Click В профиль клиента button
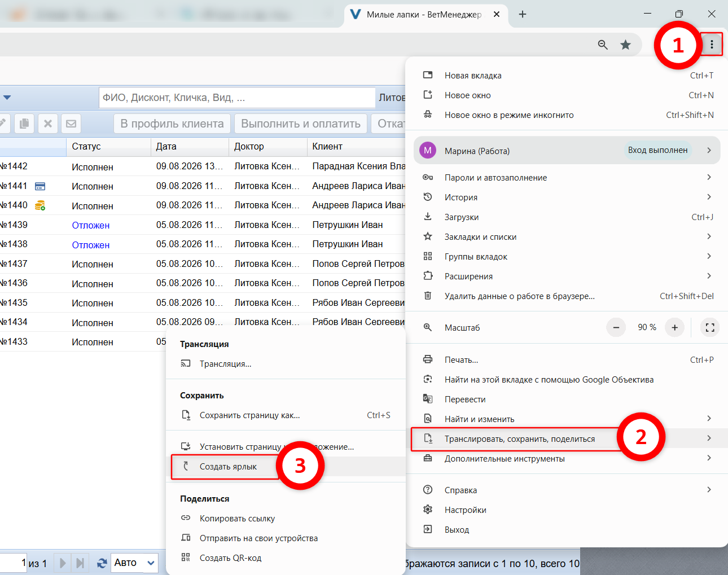The image size is (728, 575). click(x=172, y=124)
